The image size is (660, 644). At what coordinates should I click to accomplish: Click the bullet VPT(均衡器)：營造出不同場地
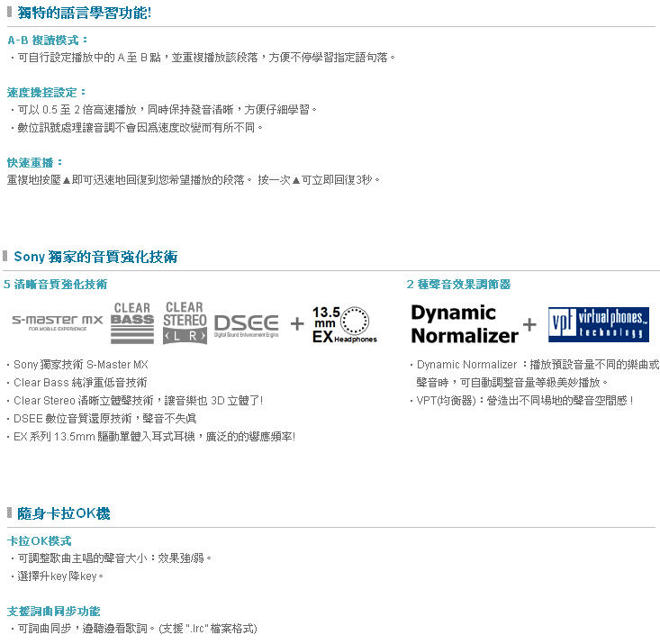point(522,401)
